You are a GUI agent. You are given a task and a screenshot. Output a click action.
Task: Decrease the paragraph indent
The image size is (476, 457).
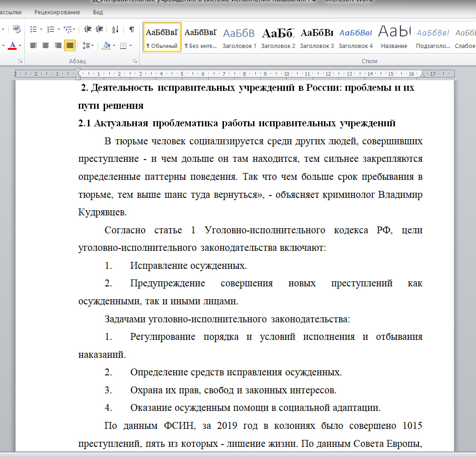click(x=88, y=30)
